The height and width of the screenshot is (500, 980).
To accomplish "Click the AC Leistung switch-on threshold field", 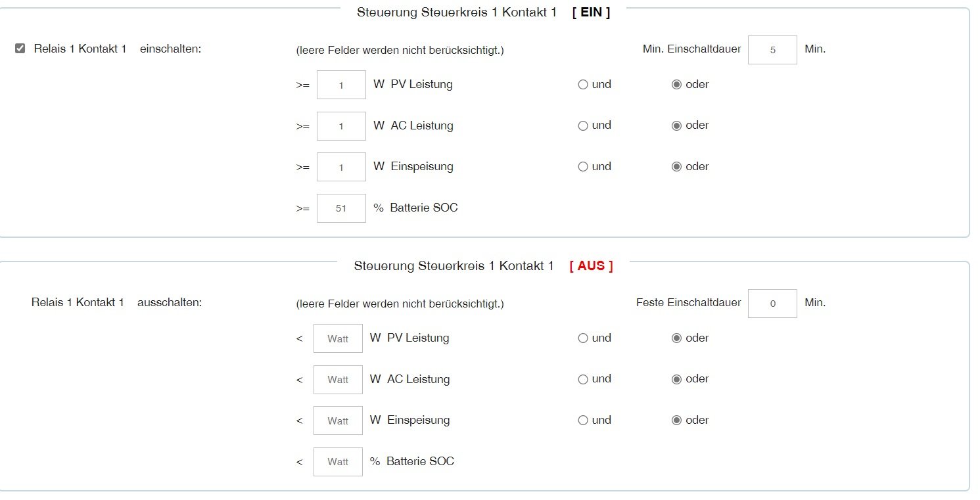I will click(x=341, y=126).
